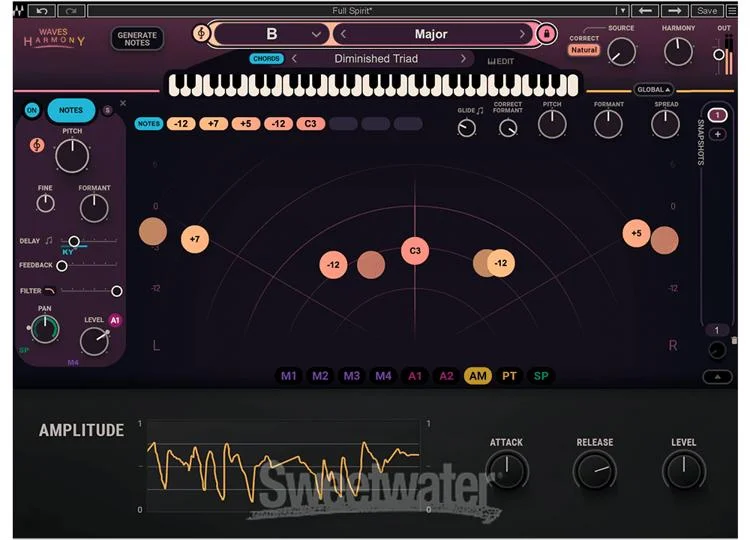Click the redo arrow in top toolbar
The height and width of the screenshot is (540, 750).
pos(71,11)
